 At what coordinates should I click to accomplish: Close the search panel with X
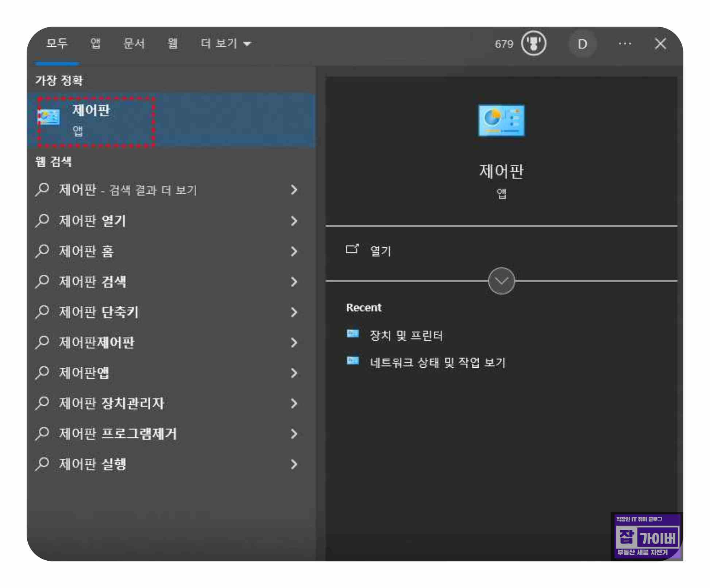(x=660, y=44)
